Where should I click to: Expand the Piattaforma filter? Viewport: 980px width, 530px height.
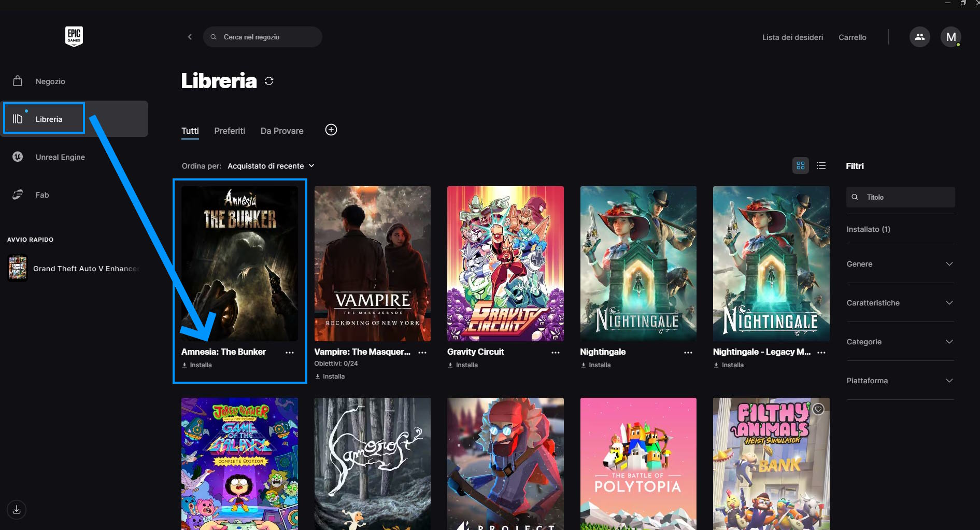click(x=900, y=381)
